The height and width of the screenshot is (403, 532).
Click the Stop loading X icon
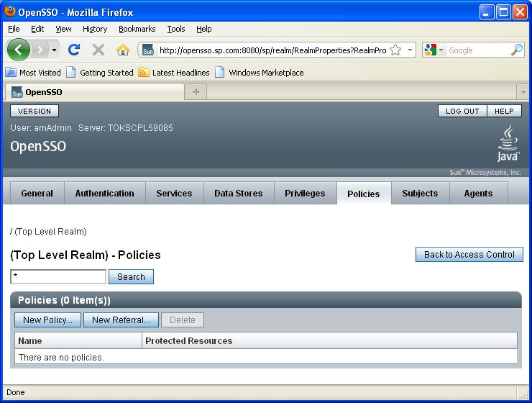click(x=98, y=50)
